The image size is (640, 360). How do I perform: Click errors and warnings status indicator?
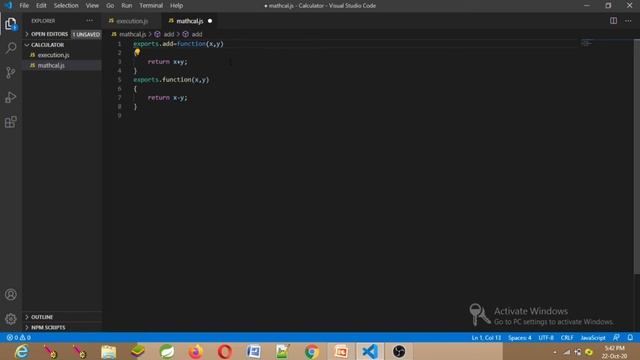click(x=19, y=338)
